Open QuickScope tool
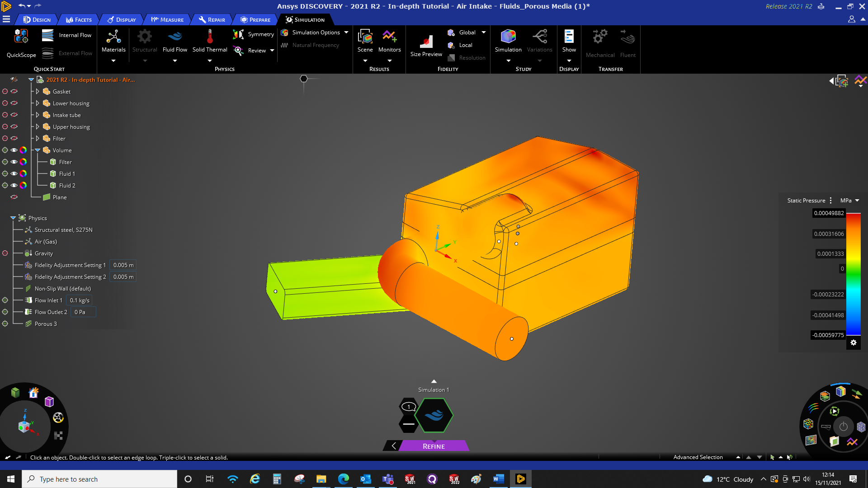 coord(21,43)
